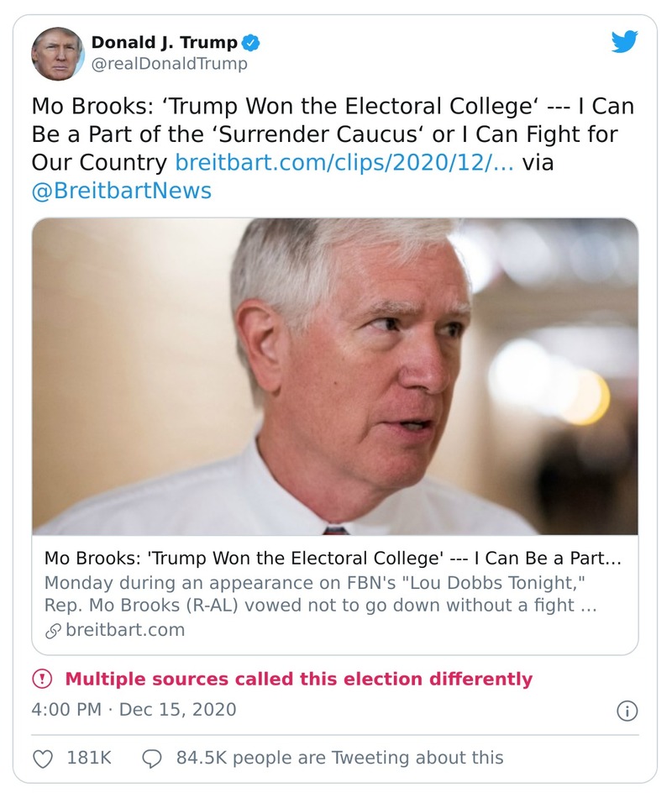
Task: Visit the @realDonaldTrump handle
Action: (x=169, y=63)
